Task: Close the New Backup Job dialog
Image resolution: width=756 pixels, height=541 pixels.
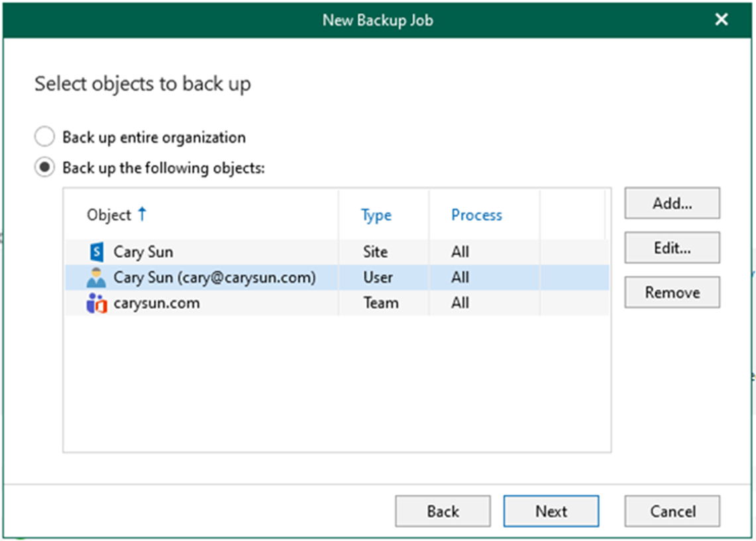Action: coord(722,19)
